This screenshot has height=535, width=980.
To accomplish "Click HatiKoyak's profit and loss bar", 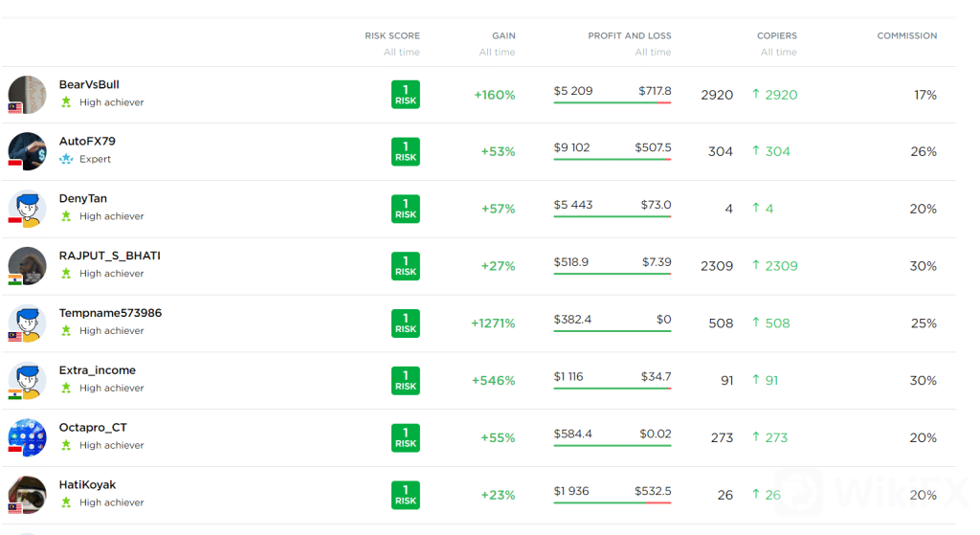I will 612,502.
